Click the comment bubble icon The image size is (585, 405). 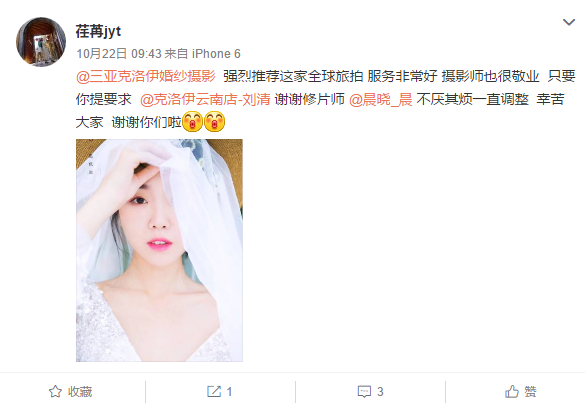coord(364,392)
